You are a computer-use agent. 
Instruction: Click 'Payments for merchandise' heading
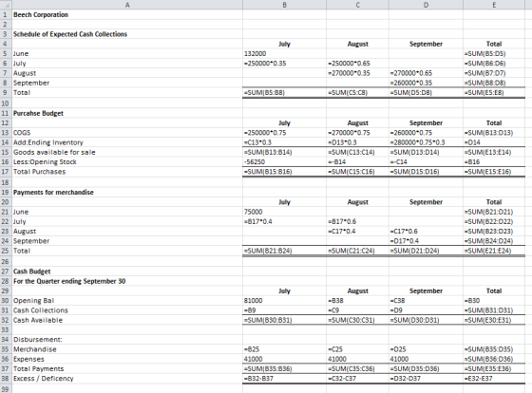click(127, 193)
